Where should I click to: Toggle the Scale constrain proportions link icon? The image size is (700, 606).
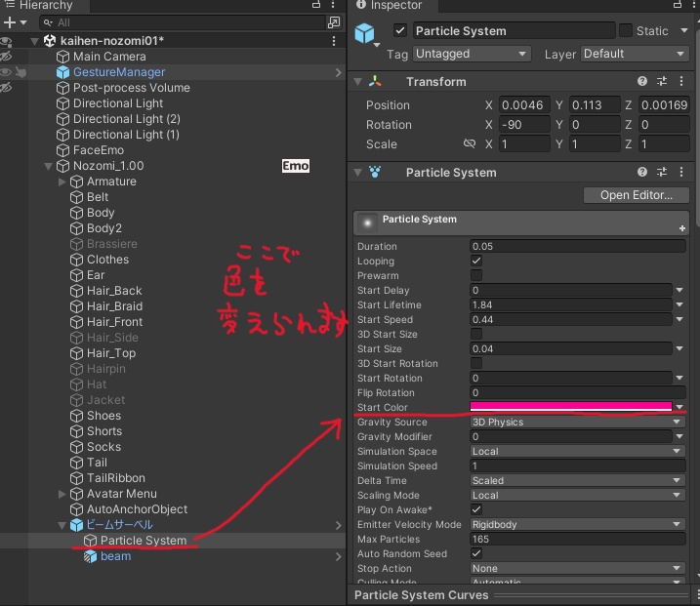(470, 143)
